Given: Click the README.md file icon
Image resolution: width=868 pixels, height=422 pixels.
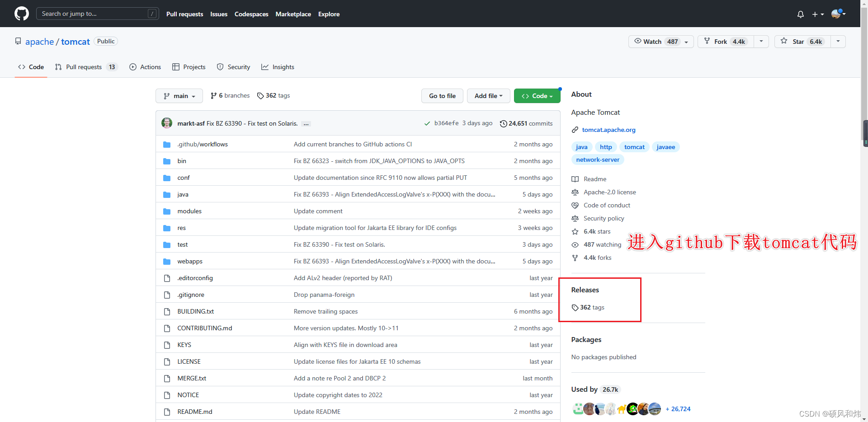Looking at the screenshot, I should tap(167, 412).
